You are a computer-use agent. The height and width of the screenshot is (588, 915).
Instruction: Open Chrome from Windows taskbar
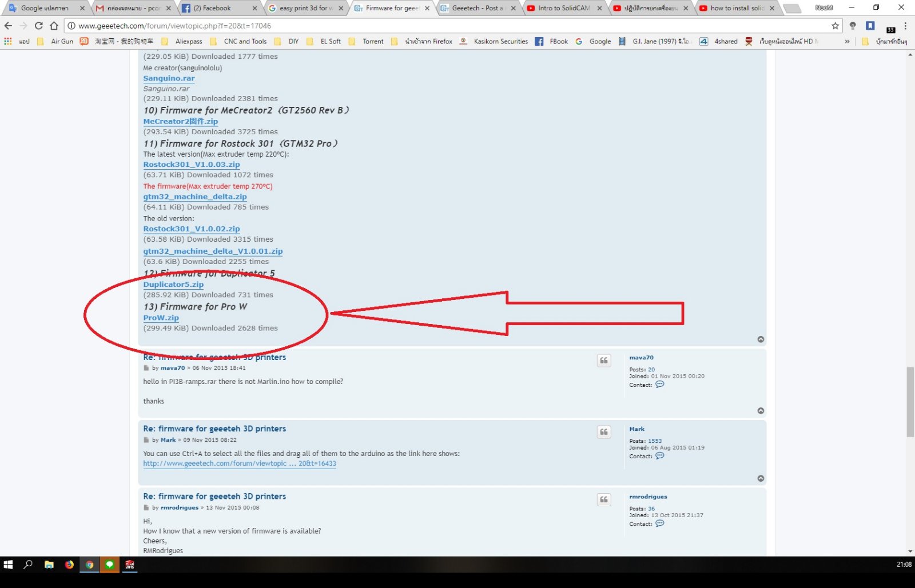[x=89, y=565]
